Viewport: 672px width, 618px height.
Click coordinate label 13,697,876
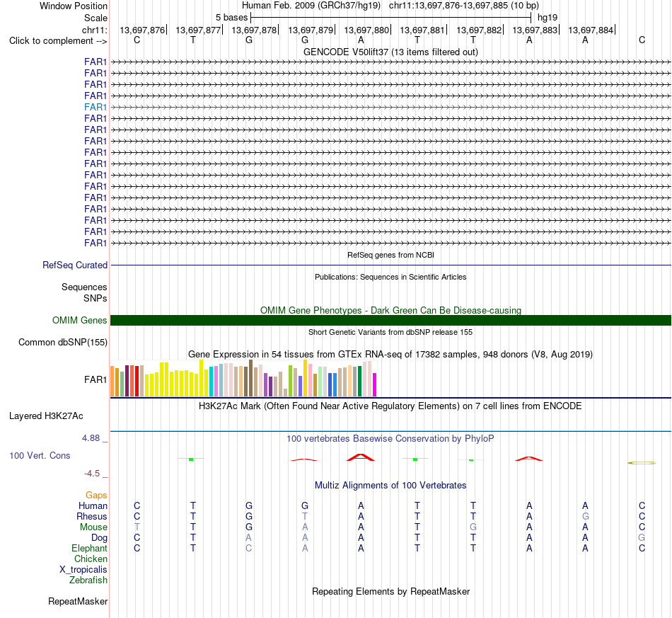tap(142, 30)
